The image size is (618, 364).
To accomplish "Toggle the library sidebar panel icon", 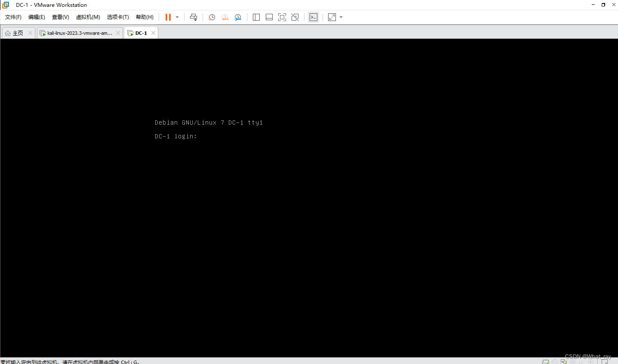I will coord(256,17).
